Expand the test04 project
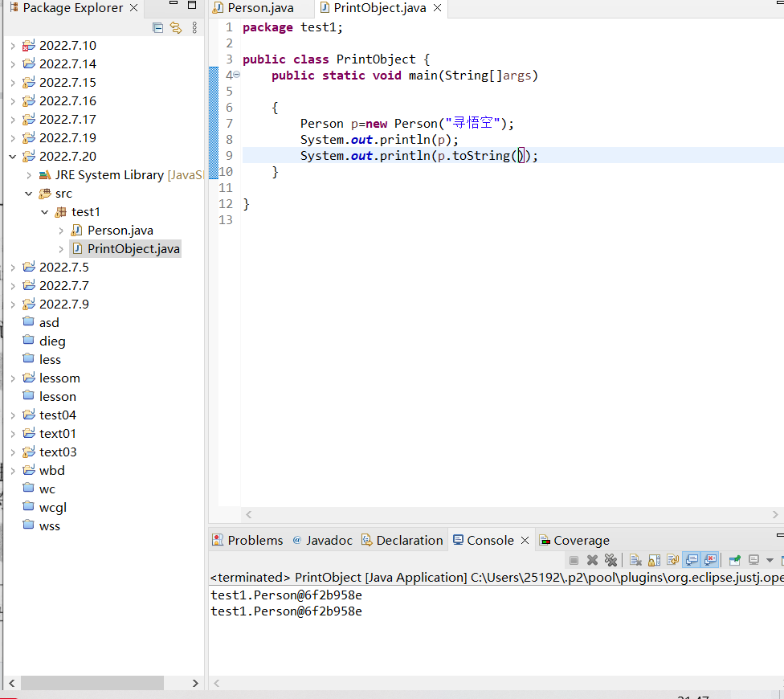The width and height of the screenshot is (784, 699). pos(13,415)
